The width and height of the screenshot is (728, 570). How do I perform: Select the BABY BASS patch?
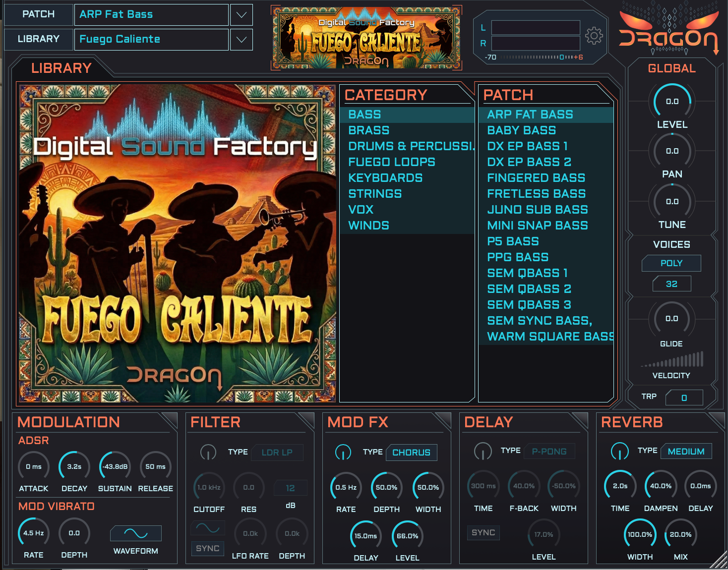click(546, 130)
